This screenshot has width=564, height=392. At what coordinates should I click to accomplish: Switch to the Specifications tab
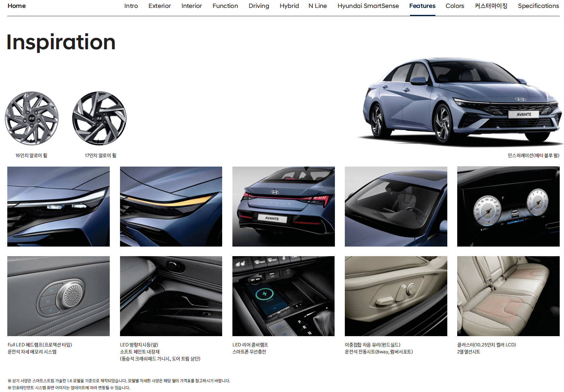point(538,6)
